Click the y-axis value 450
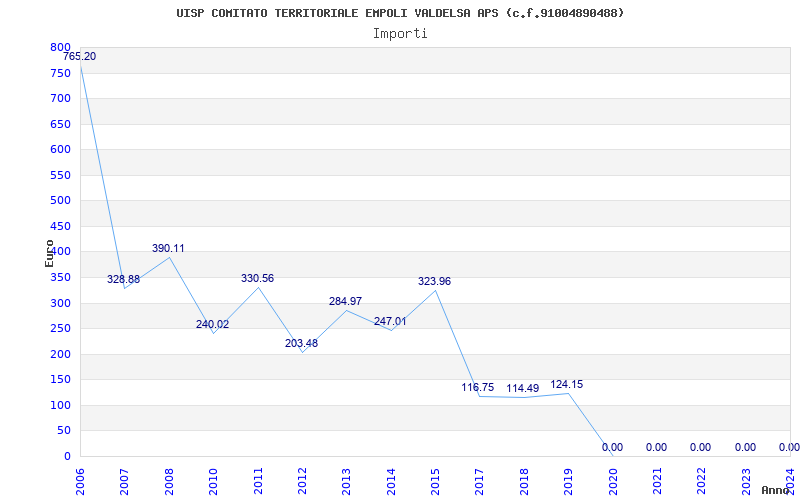Screen dimensions: 800x500 point(60,226)
